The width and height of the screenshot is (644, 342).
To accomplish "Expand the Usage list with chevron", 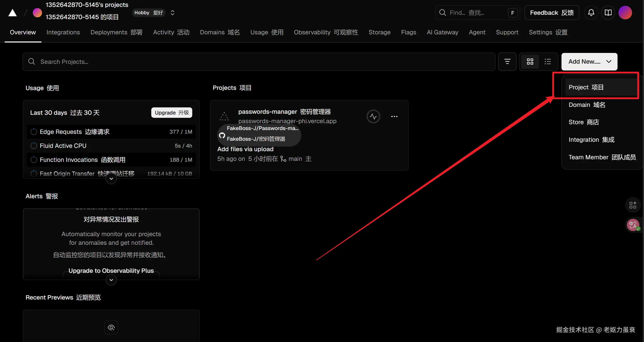I will pos(111,179).
